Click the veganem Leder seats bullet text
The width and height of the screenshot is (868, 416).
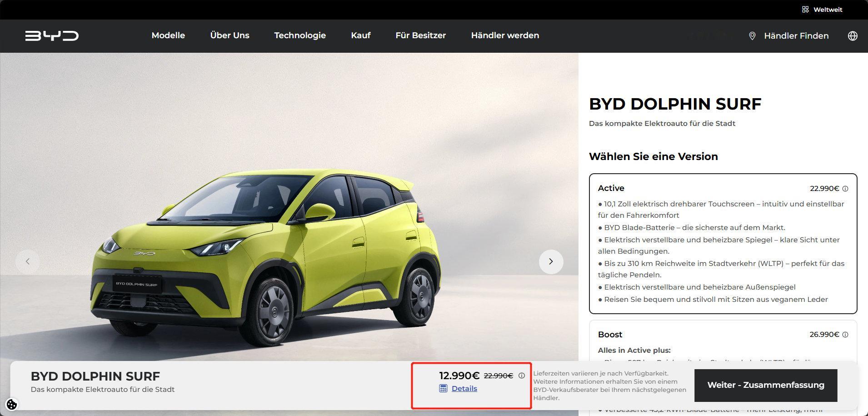(713, 300)
